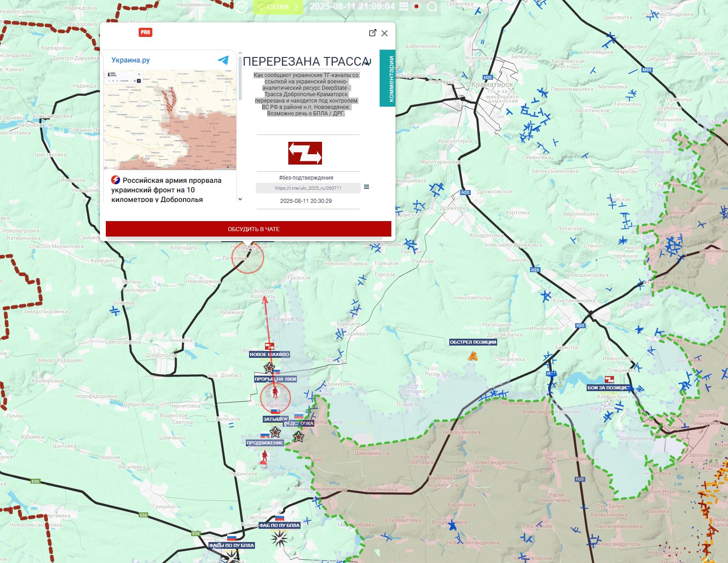Click the red icon above БОИ ЗА ПОЗИЦИИ
The height and width of the screenshot is (563, 728).
click(609, 379)
